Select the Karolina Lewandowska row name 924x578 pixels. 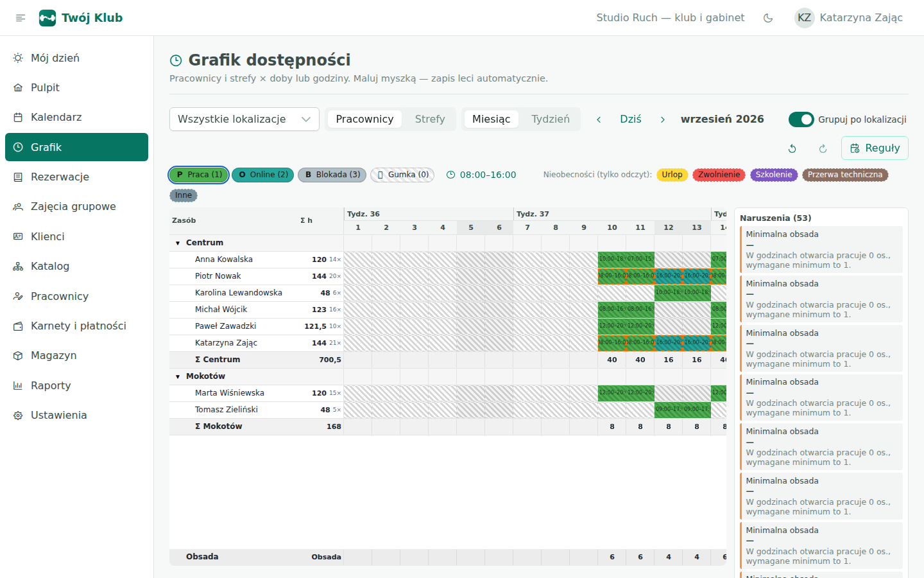[239, 293]
